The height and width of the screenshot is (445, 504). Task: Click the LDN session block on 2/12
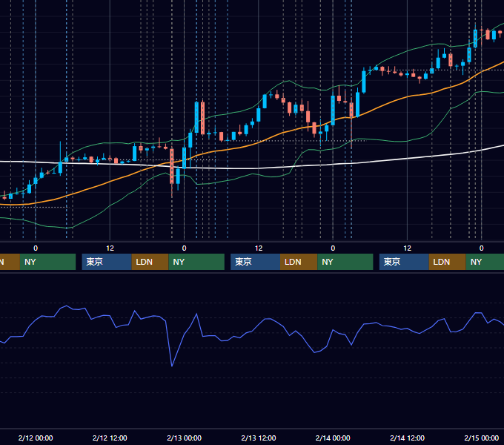[150, 262]
